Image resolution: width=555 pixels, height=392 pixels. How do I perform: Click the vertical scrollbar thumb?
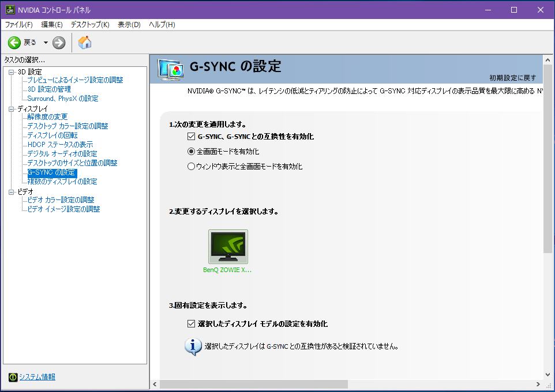(x=547, y=159)
